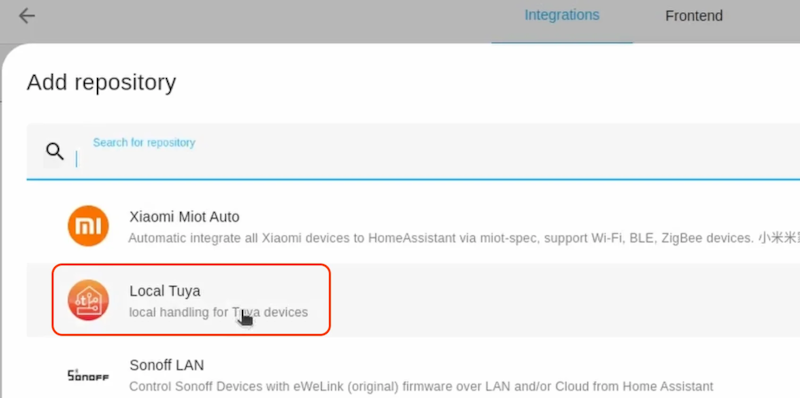800x398 pixels.
Task: Click the orange Xiaomi Mi logo
Action: tap(88, 226)
